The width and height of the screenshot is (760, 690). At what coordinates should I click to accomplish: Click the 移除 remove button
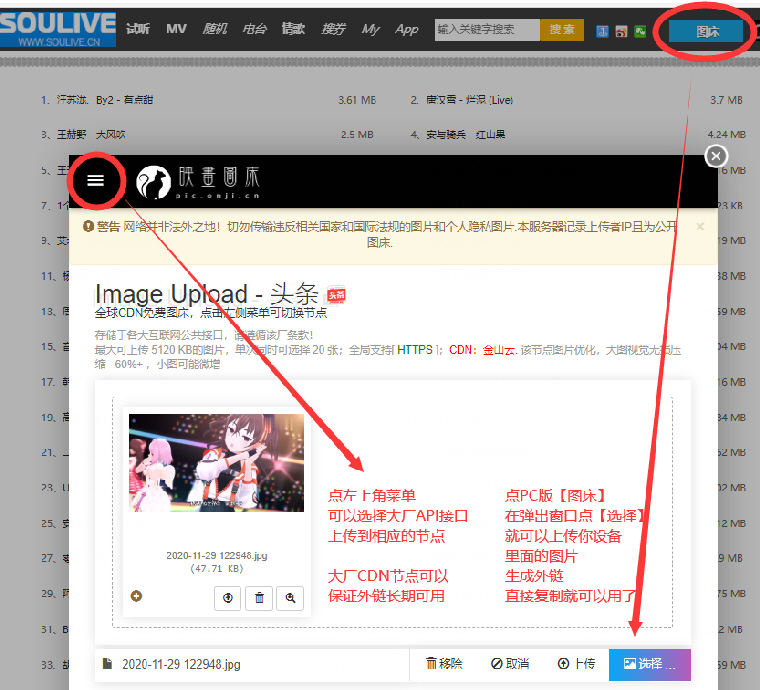(444, 663)
